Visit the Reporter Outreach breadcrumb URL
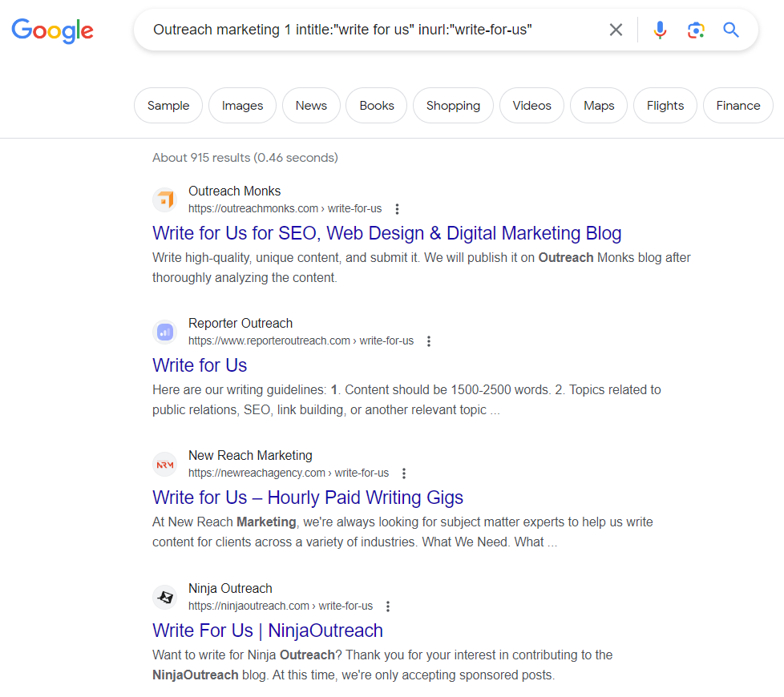This screenshot has height=697, width=784. [x=301, y=340]
